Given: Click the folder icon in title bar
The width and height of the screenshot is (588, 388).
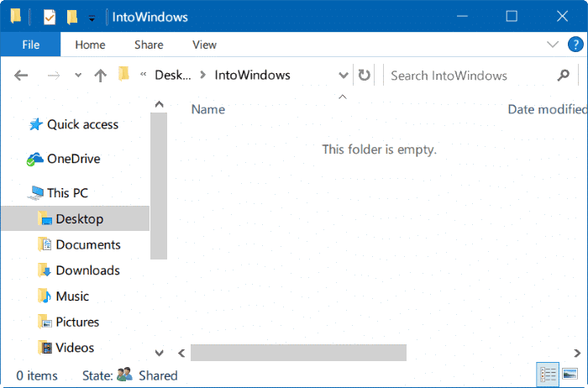Looking at the screenshot, I should click(x=16, y=17).
